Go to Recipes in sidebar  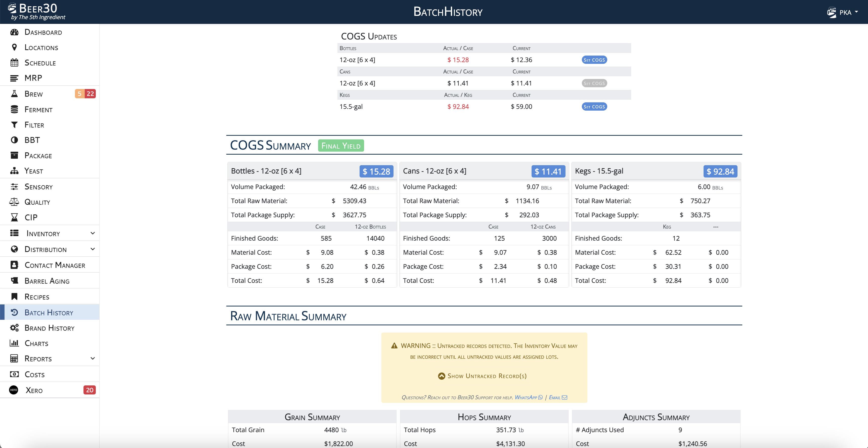click(37, 297)
